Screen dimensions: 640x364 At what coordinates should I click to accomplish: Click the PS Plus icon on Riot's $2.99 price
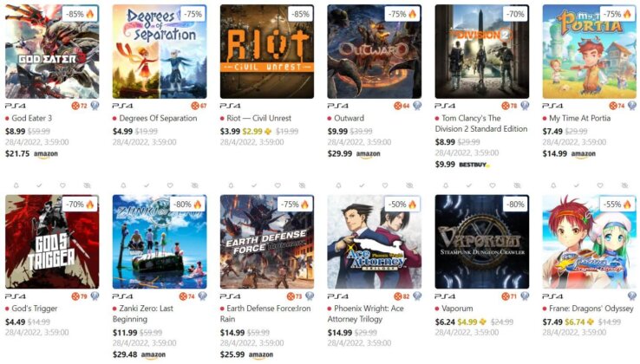(x=268, y=132)
